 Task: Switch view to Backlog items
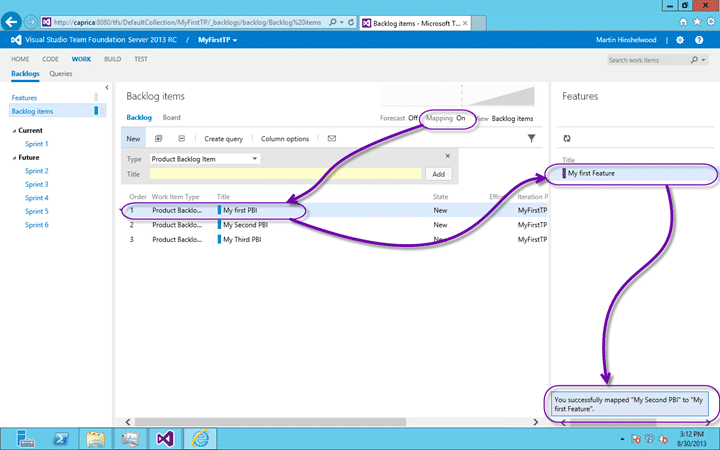(512, 118)
